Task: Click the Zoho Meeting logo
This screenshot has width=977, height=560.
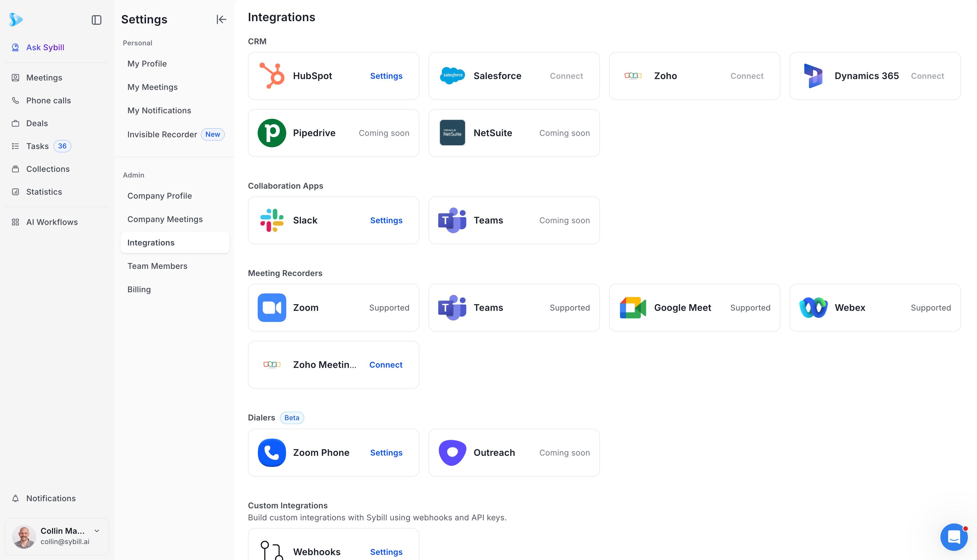Action: point(272,364)
